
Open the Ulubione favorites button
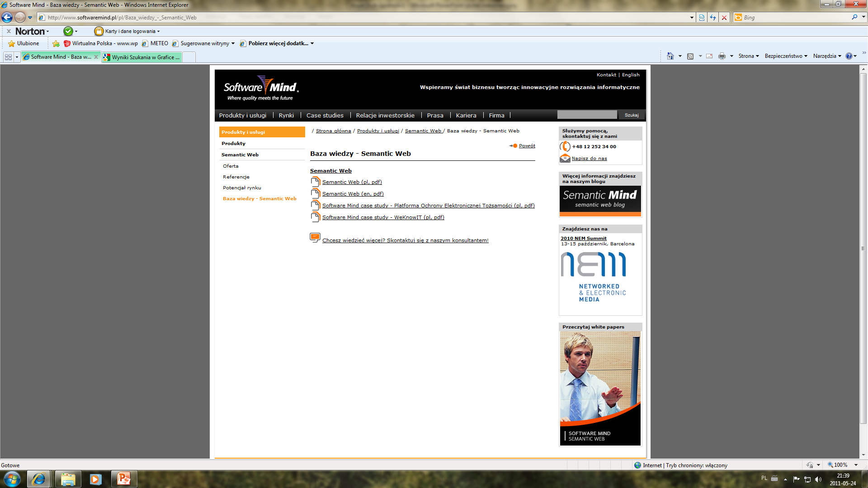[24, 43]
